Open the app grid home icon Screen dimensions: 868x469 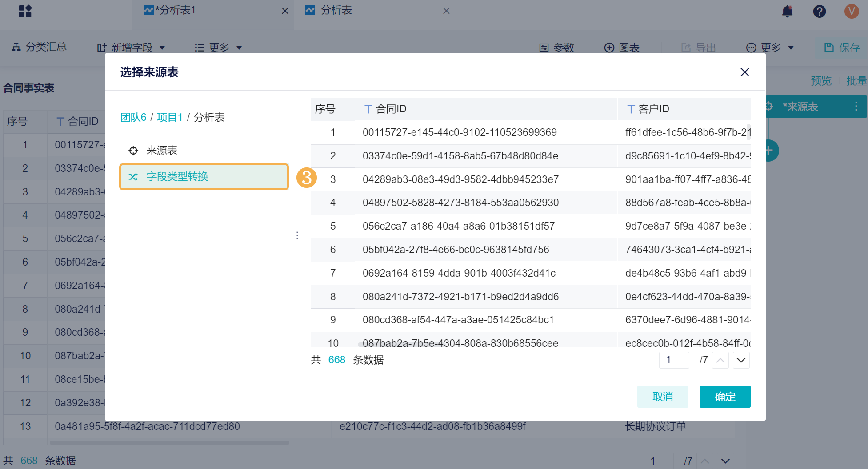pos(25,11)
